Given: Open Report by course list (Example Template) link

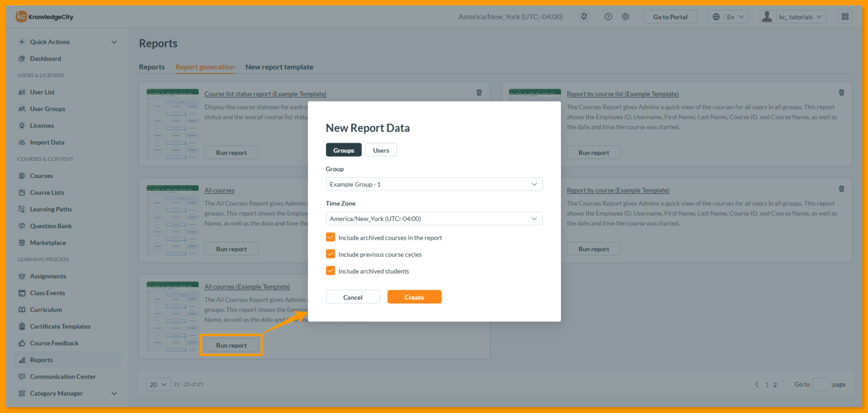Looking at the screenshot, I should point(623,94).
